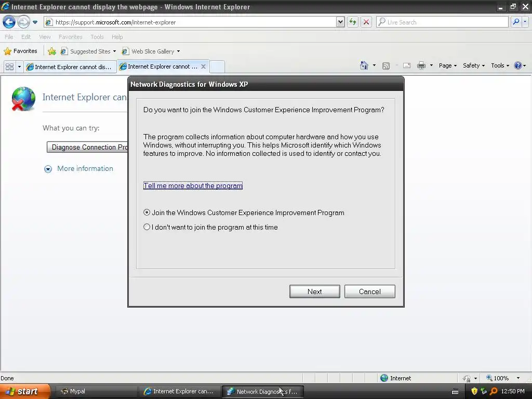This screenshot has height=399, width=532.
Task: Click the Stop loading red X icon
Action: (x=366, y=22)
